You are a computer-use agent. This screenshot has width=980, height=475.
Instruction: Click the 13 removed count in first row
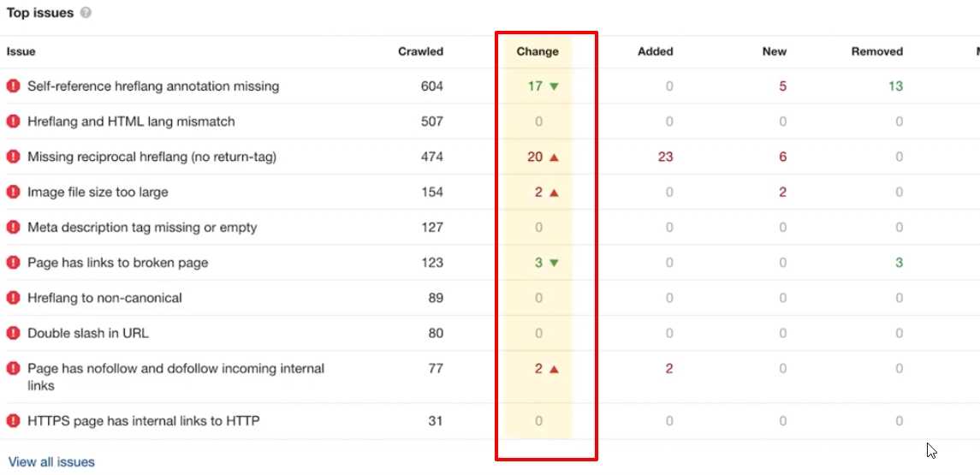[x=894, y=86]
